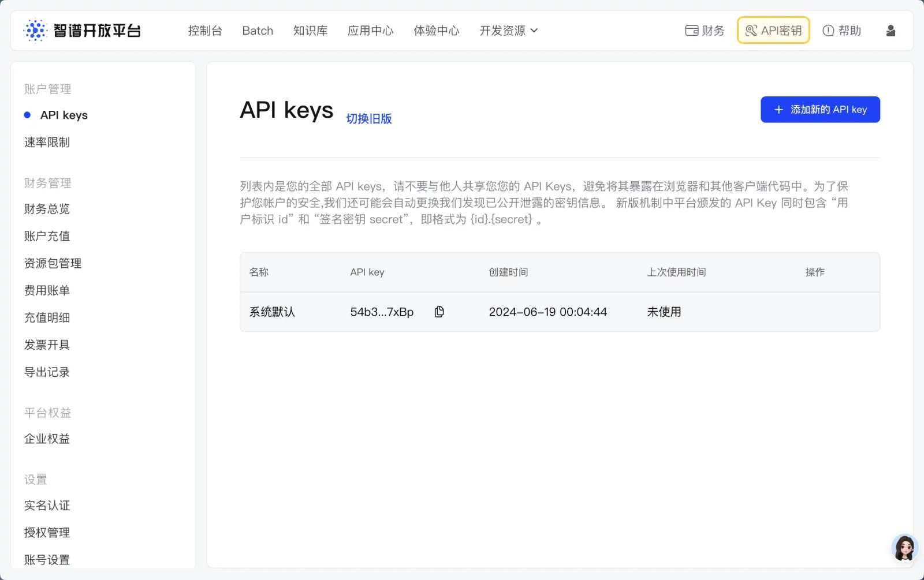924x580 pixels.
Task: Open 切换旧版 link beside API keys title
Action: tap(369, 119)
